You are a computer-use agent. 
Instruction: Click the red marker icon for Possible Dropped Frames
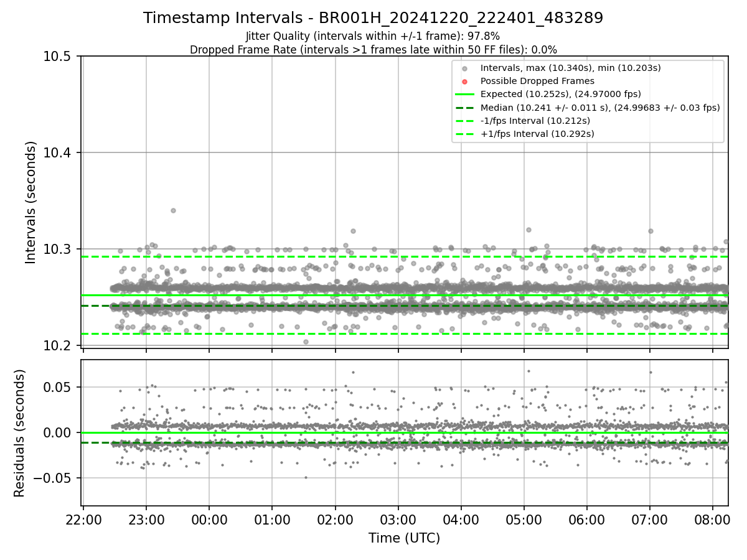point(464,81)
